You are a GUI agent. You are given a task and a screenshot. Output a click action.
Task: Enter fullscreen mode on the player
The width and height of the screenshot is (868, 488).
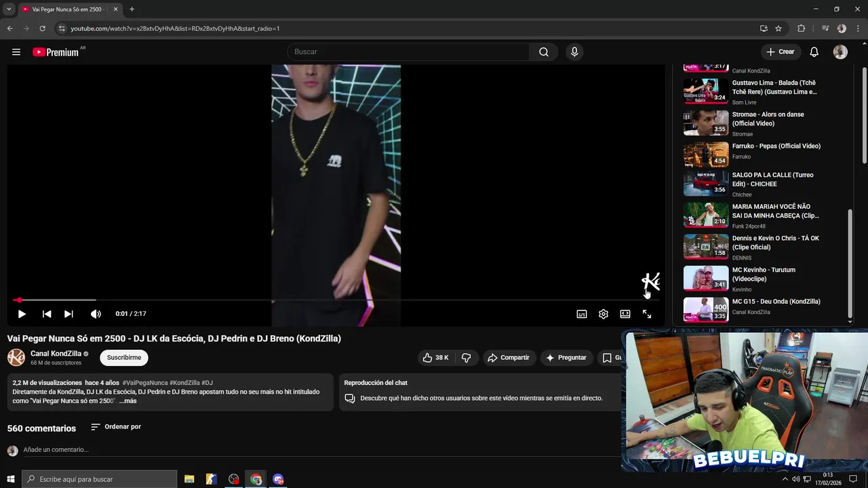[x=647, y=314]
